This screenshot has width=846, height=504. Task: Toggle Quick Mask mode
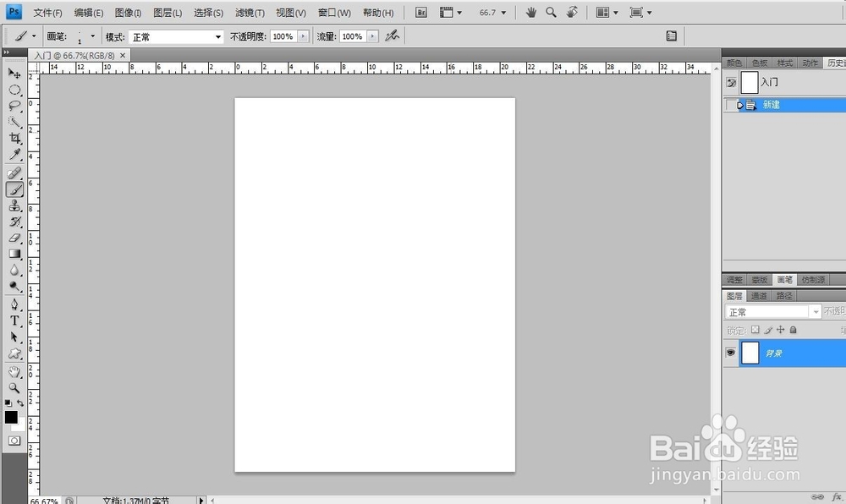pyautogui.click(x=14, y=441)
